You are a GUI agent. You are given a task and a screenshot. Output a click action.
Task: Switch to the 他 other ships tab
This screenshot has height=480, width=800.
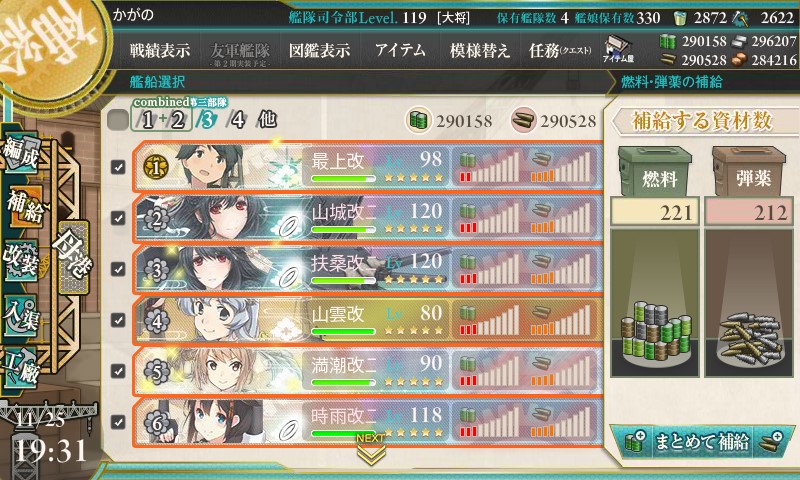point(267,120)
